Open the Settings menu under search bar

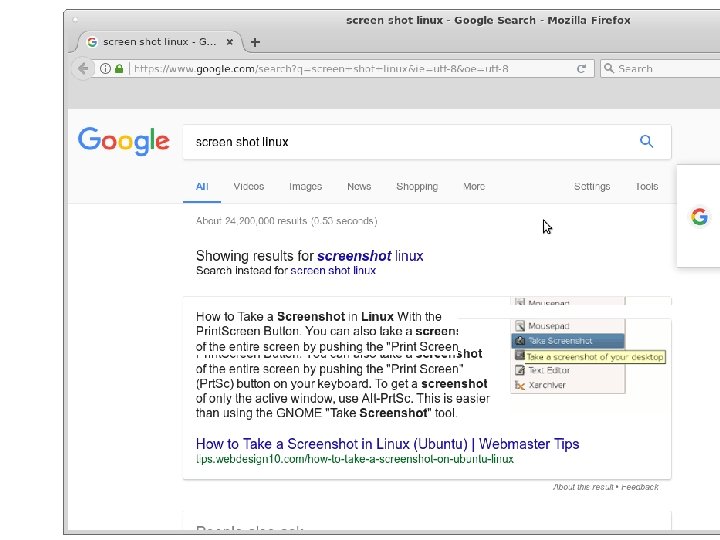pyautogui.click(x=592, y=186)
